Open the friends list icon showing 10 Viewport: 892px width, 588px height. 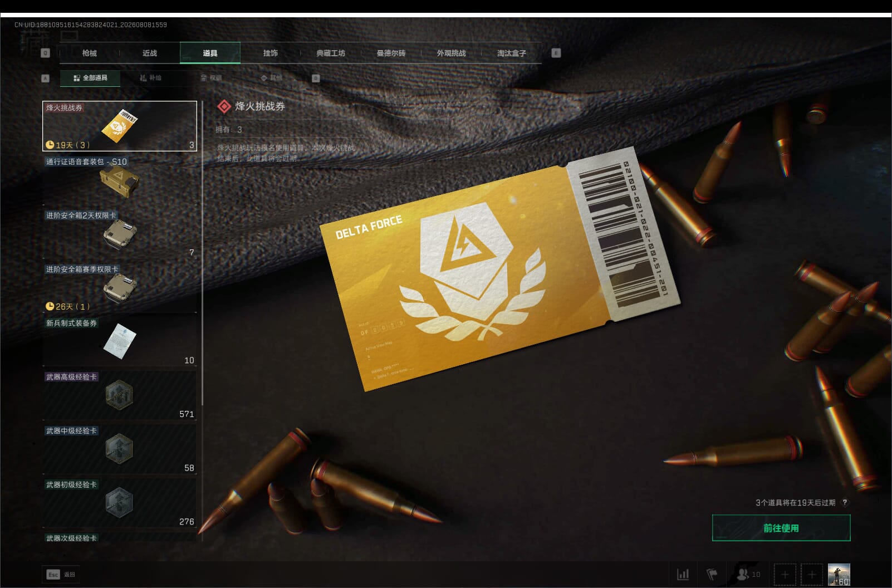(x=747, y=574)
